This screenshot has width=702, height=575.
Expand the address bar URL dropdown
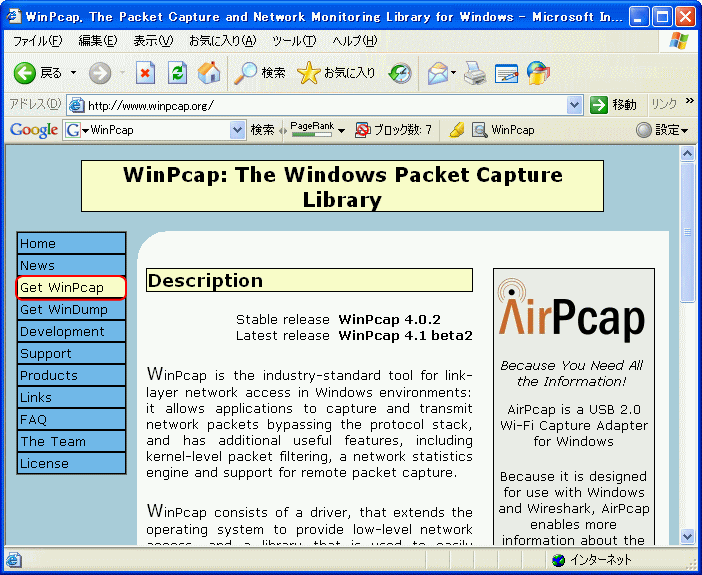point(574,105)
